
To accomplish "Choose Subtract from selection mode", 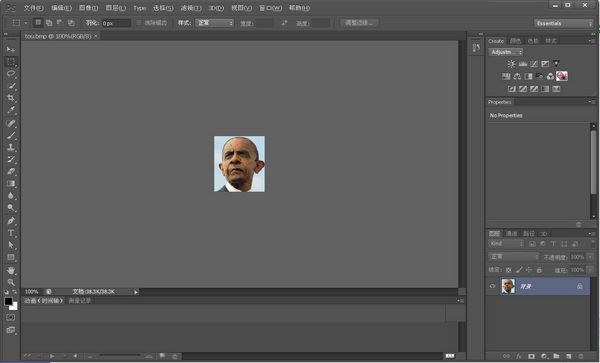I will point(60,23).
